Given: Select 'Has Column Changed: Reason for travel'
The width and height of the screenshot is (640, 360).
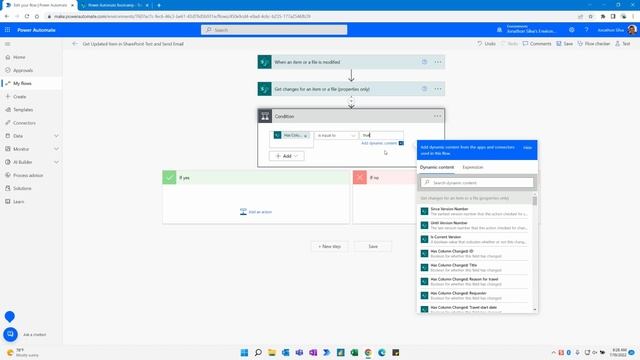Looking at the screenshot, I should (x=474, y=282).
